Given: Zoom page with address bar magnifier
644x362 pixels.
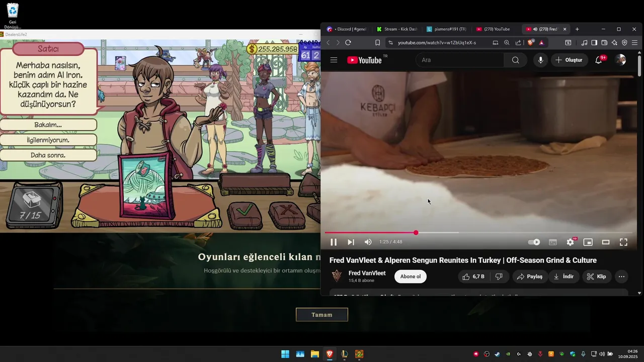Looking at the screenshot, I should tap(507, 43).
